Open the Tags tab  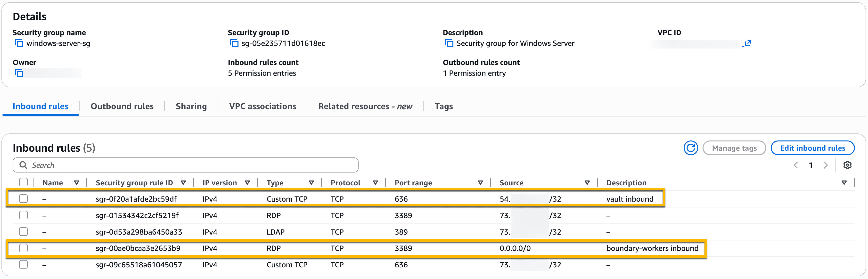[443, 107]
